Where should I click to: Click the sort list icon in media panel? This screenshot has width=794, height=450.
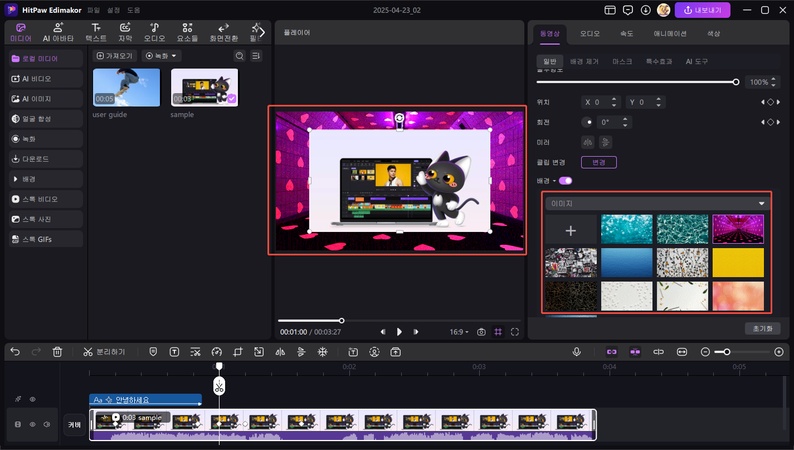pyautogui.click(x=256, y=56)
